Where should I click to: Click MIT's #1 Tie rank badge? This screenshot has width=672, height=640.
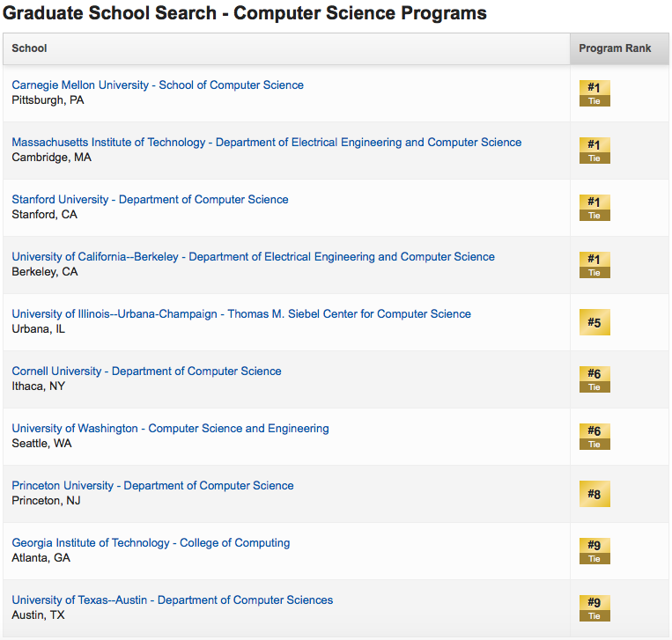tap(594, 151)
